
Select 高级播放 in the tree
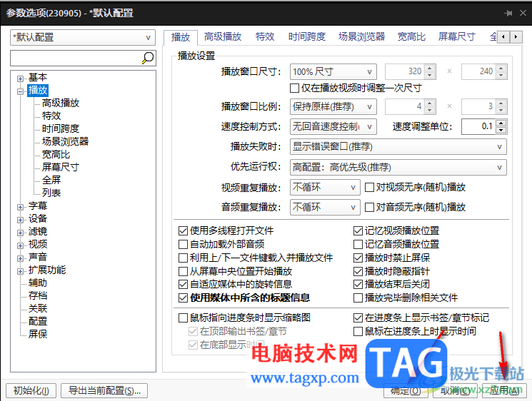coord(61,103)
